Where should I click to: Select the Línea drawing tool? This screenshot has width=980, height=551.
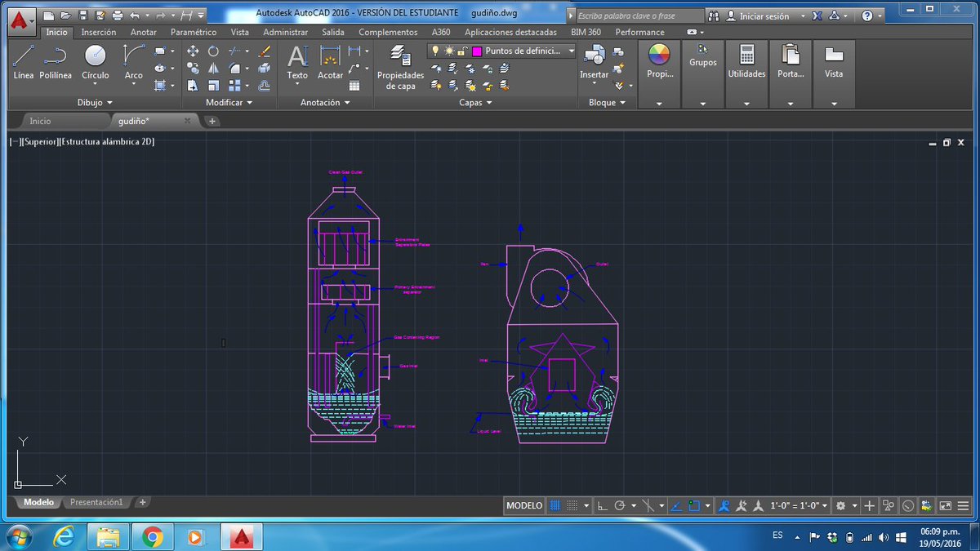24,62
